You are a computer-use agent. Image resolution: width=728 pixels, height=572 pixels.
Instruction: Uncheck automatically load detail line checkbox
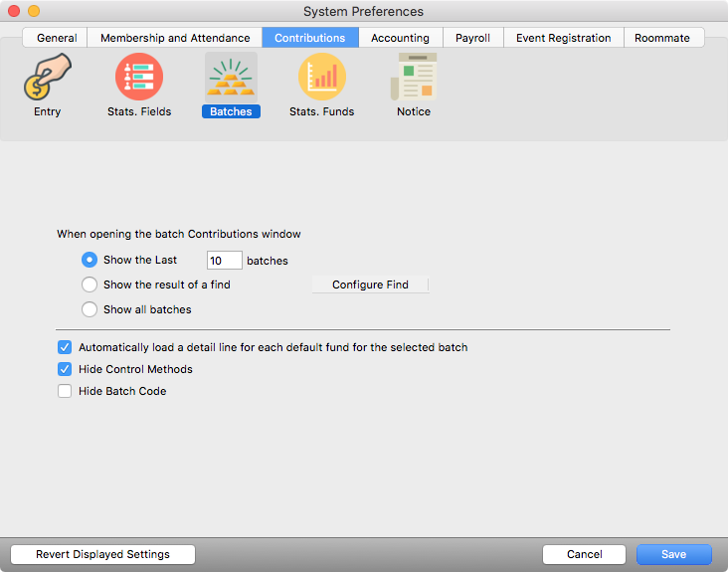pyautogui.click(x=65, y=348)
